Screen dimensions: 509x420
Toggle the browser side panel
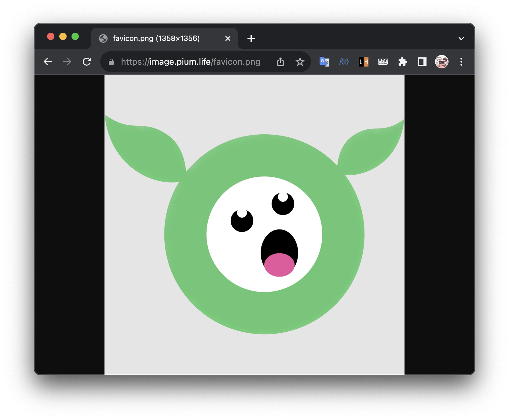tap(422, 62)
